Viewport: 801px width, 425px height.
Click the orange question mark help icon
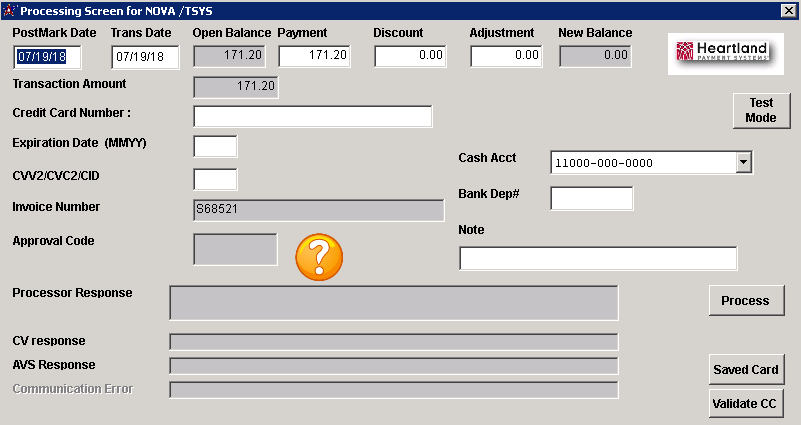pos(319,256)
